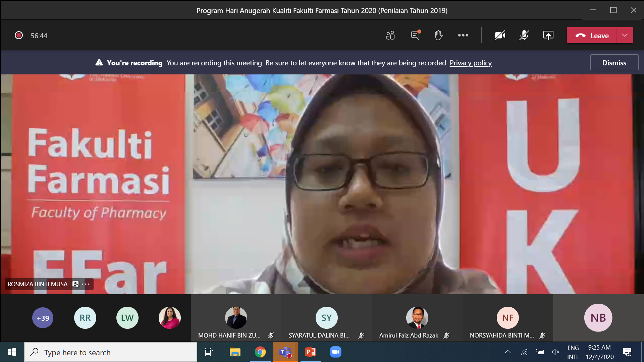Viewport: 644px width, 362px height.
Task: Show the meeting chat conversation
Action: pos(415,36)
